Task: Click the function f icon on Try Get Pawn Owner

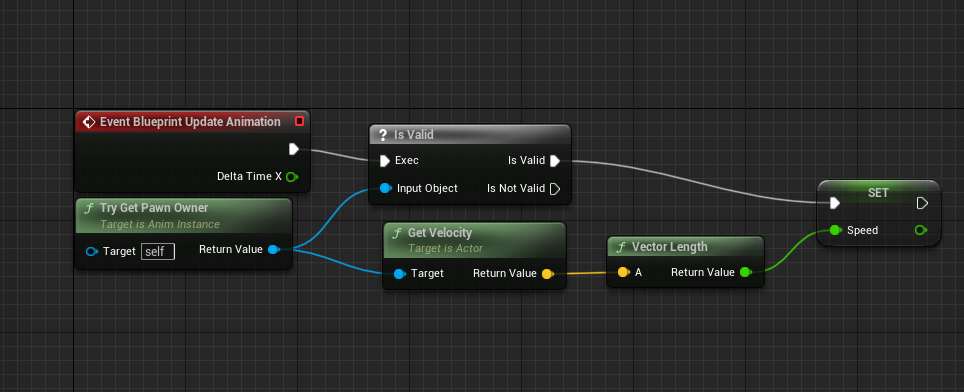Action: tap(89, 208)
